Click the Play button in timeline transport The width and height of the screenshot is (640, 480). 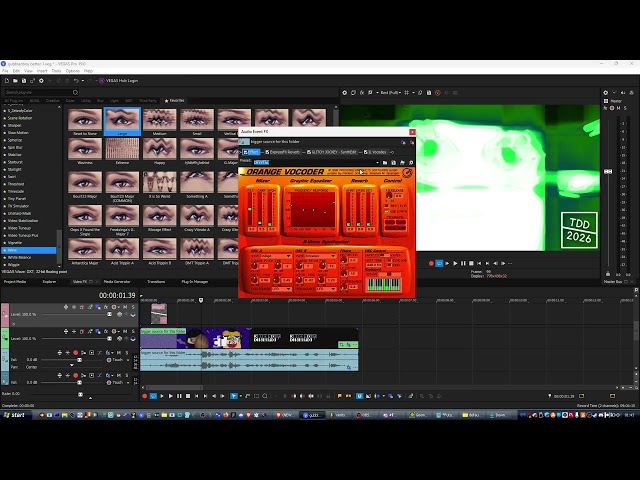171,396
